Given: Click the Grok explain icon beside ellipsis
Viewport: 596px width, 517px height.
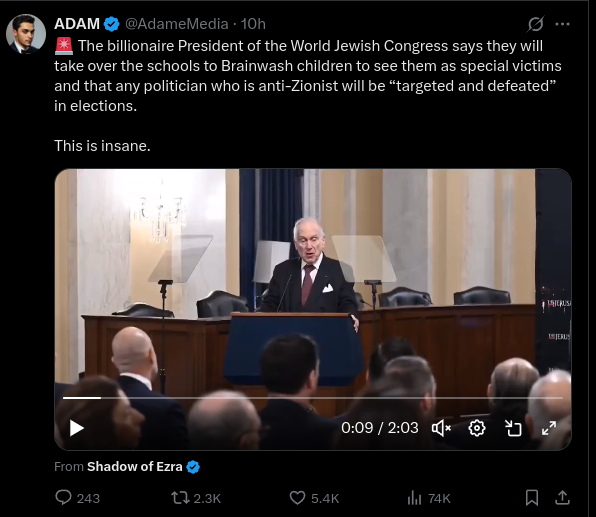Looking at the screenshot, I should (536, 24).
